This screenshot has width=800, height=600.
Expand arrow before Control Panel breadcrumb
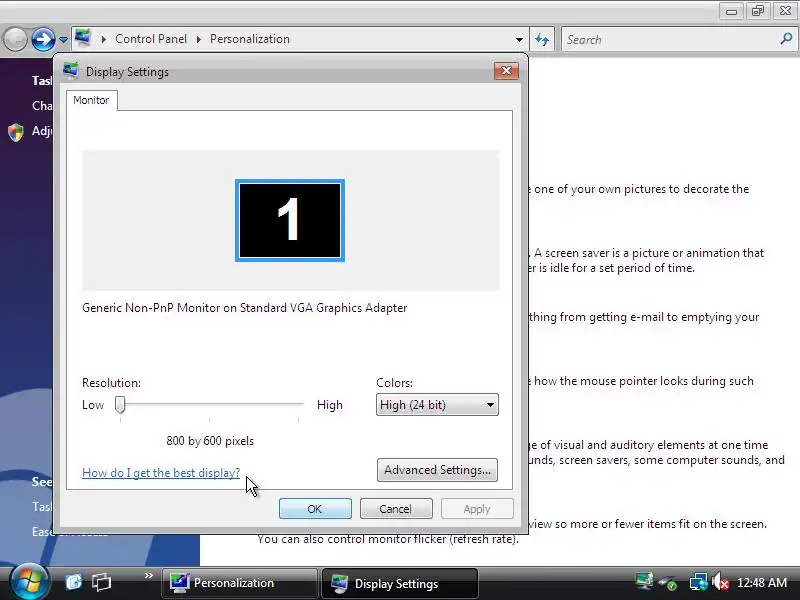[x=104, y=39]
